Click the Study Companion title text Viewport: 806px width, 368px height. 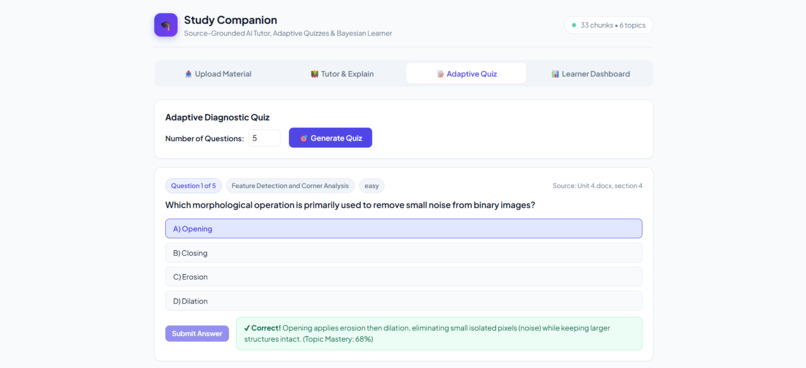tap(230, 20)
